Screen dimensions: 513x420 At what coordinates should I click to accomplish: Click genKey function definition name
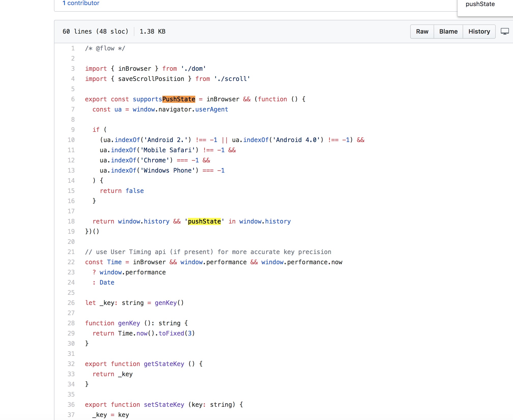[x=129, y=323]
